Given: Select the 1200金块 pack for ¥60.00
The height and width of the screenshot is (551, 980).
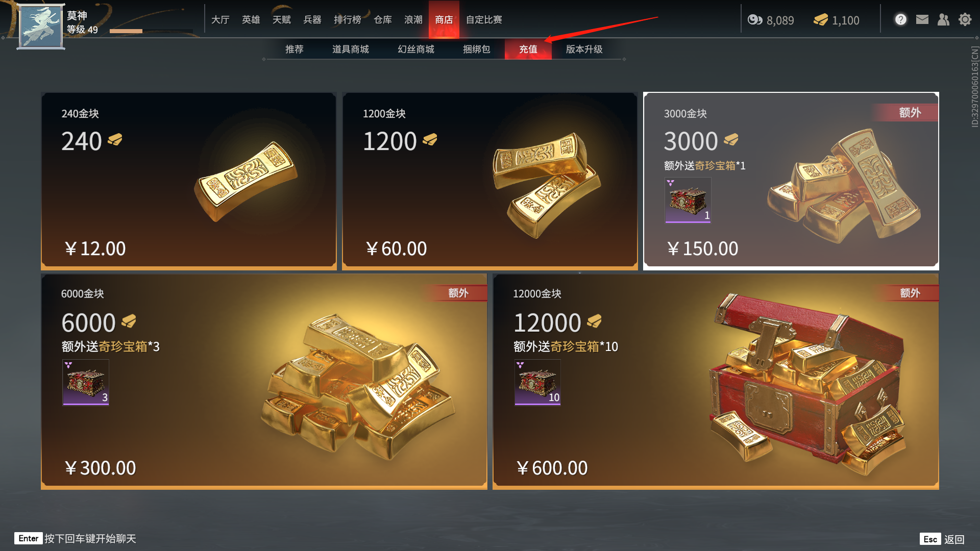Looking at the screenshot, I should (490, 181).
